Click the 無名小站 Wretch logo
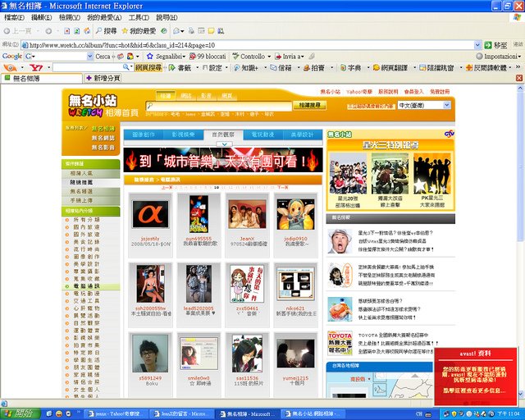The height and width of the screenshot is (420, 525). point(93,105)
